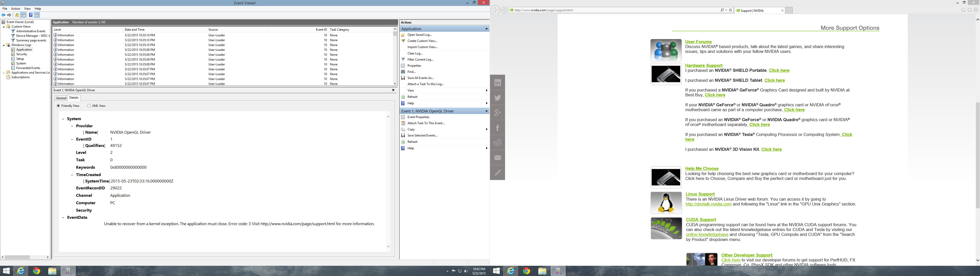The height and width of the screenshot is (276, 980).
Task: Click the Find binoculars icon
Action: tap(403, 72)
